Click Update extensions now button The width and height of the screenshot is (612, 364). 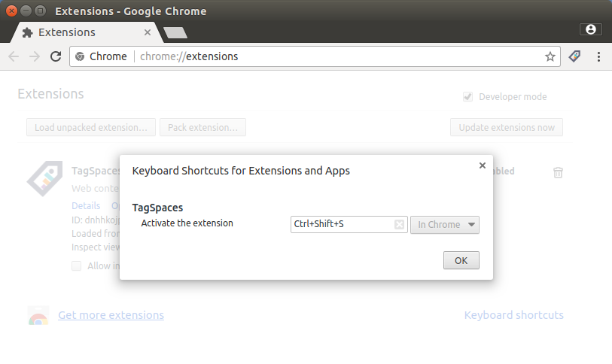(507, 127)
